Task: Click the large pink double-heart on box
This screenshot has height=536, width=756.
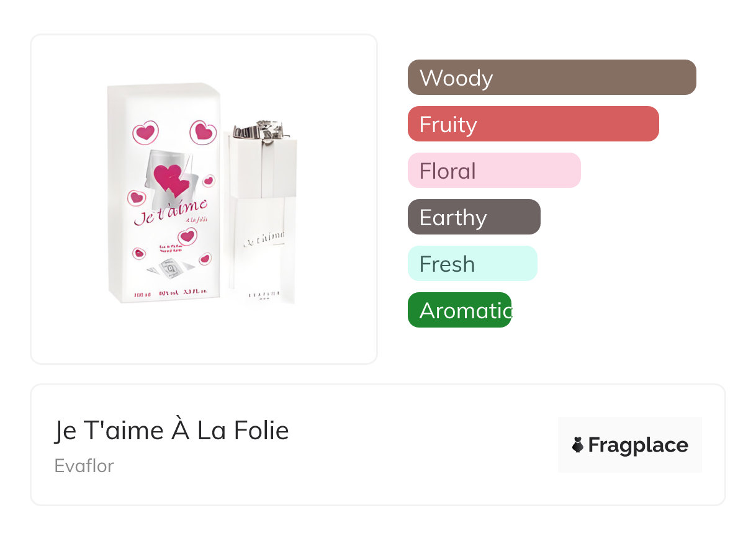Action: [x=169, y=179]
